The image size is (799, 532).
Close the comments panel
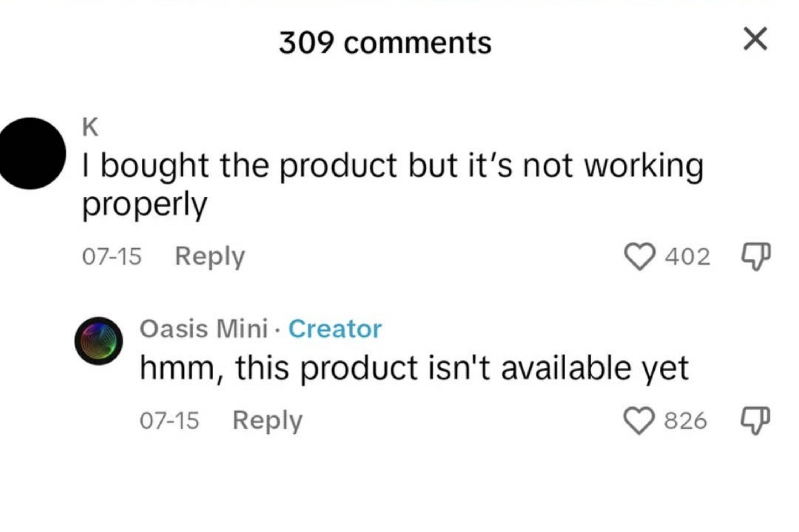click(755, 39)
